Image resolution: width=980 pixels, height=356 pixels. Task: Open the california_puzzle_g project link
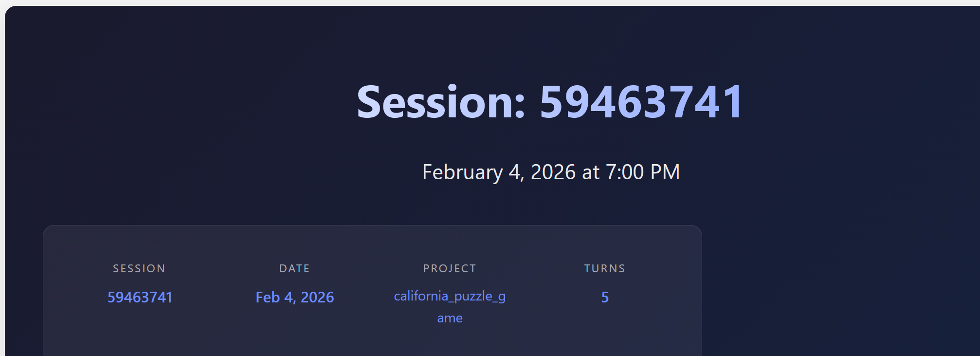pos(450,296)
